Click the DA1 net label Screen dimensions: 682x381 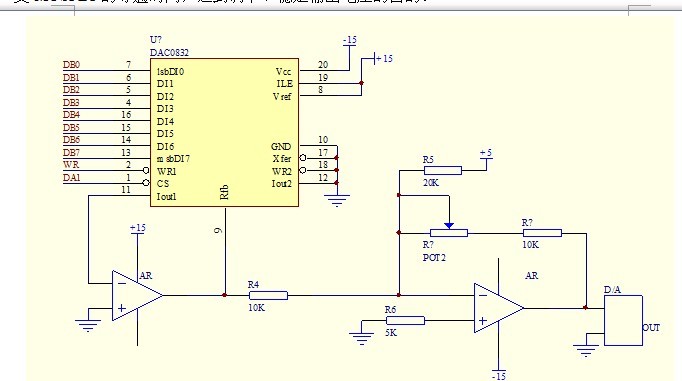[72, 177]
